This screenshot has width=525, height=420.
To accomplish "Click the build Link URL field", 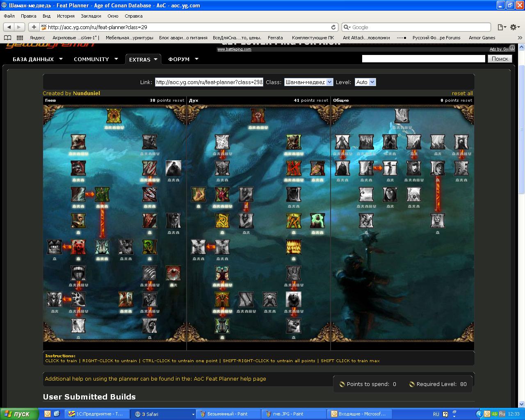I will pos(209,82).
